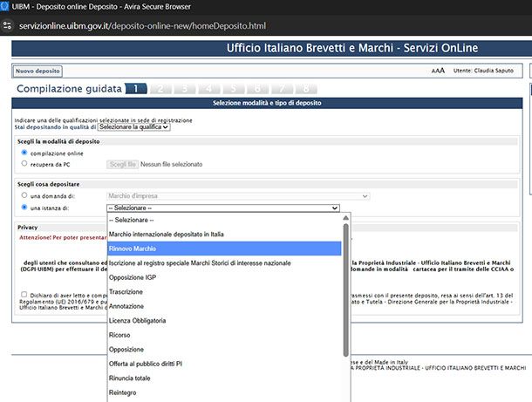
Task: Open the Selezionare la qualifica dropdown
Action: click(134, 126)
